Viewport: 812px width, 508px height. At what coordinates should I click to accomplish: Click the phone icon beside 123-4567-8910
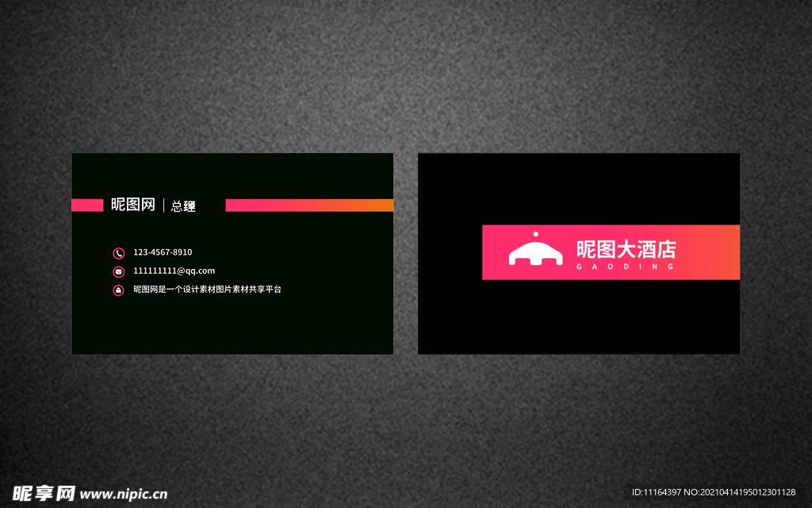119,253
